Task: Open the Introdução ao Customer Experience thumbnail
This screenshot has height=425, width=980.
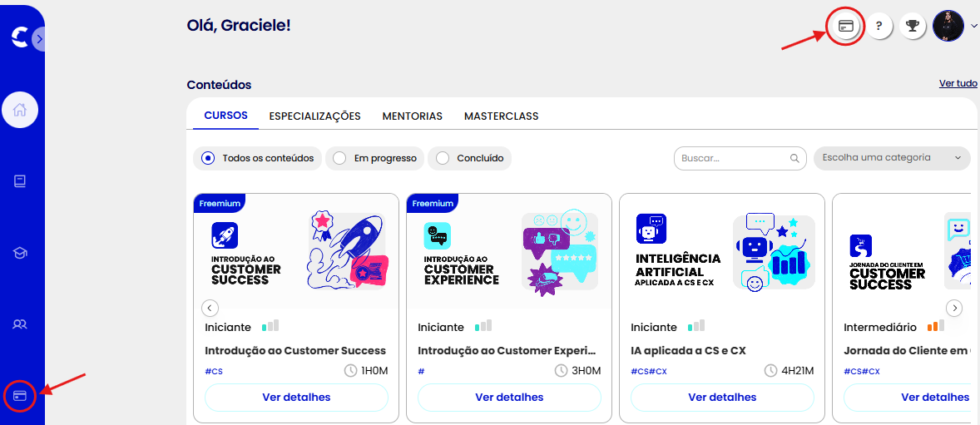Action: [x=509, y=251]
